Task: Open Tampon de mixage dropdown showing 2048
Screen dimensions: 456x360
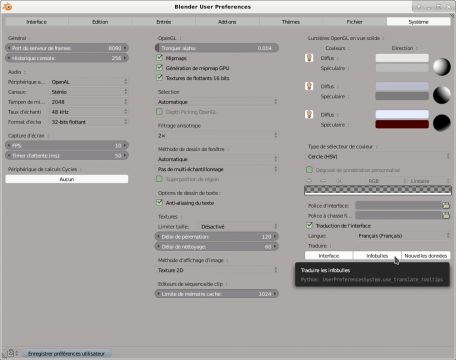Action: (88, 102)
